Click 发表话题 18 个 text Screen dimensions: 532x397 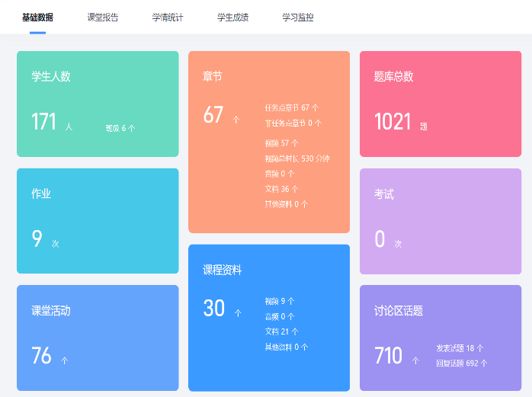460,348
